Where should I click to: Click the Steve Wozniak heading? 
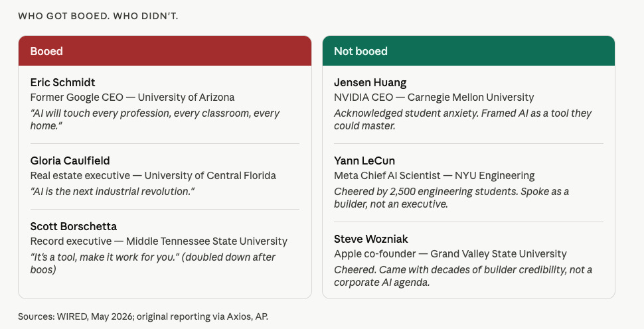371,239
